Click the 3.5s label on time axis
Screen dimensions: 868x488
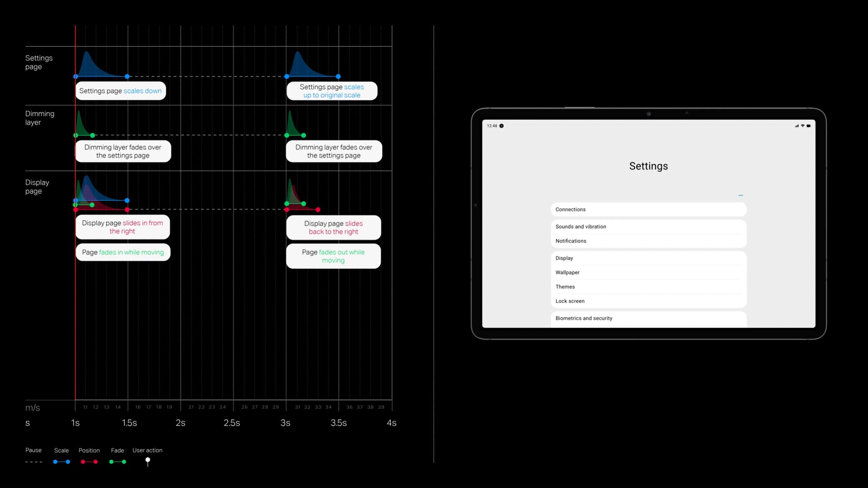click(338, 423)
